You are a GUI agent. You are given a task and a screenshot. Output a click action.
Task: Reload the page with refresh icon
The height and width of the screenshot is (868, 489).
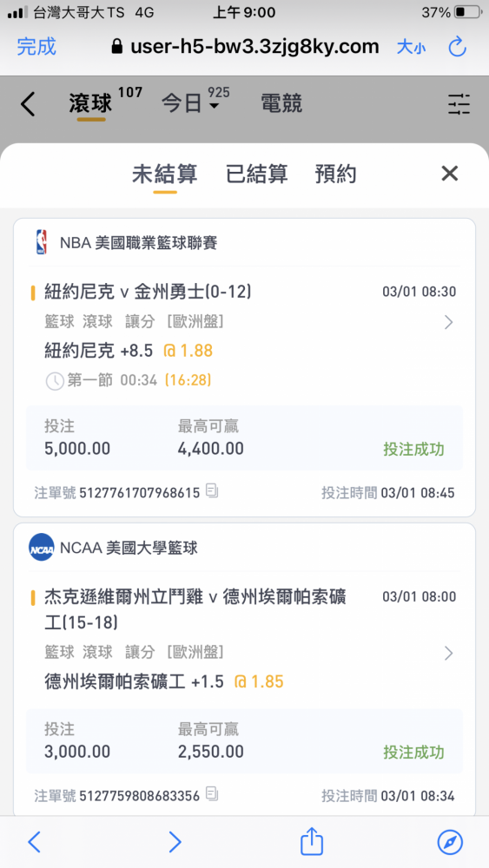point(457,47)
